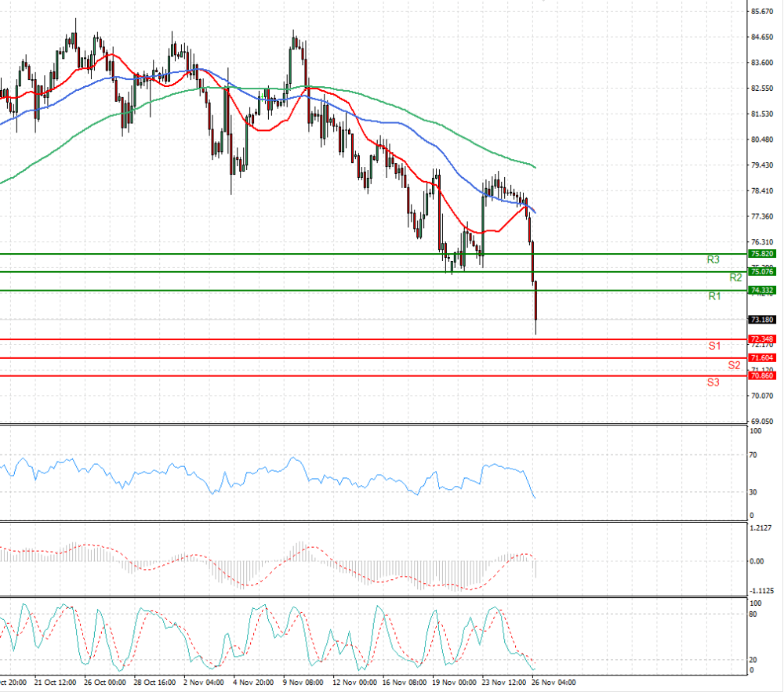The image size is (784, 692).
Task: Click the 28 Oct 16:00 time label
Action: (x=154, y=683)
